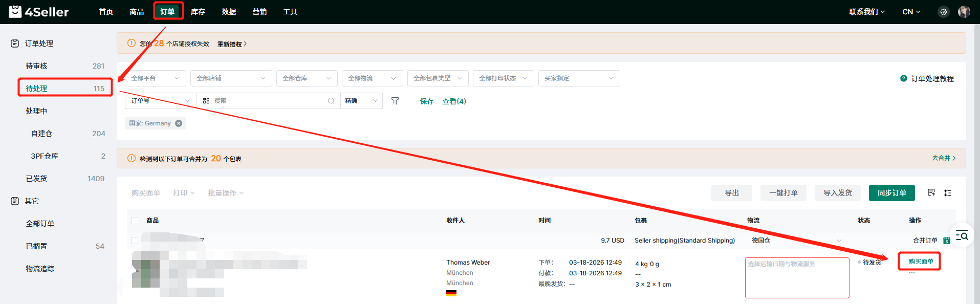Open the 订单 tab in top navigation
The image size is (980, 304).
168,12
